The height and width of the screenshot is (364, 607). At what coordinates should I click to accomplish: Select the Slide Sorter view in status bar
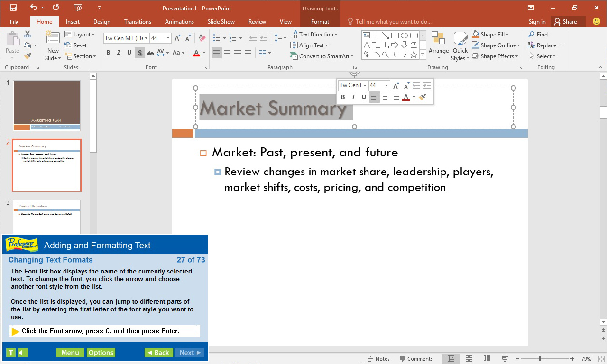tap(469, 359)
